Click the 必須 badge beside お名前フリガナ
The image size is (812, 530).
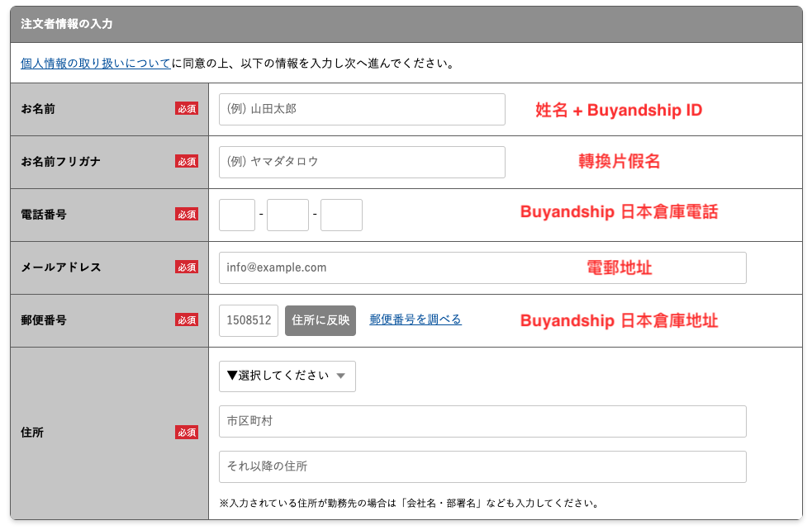coord(187,162)
